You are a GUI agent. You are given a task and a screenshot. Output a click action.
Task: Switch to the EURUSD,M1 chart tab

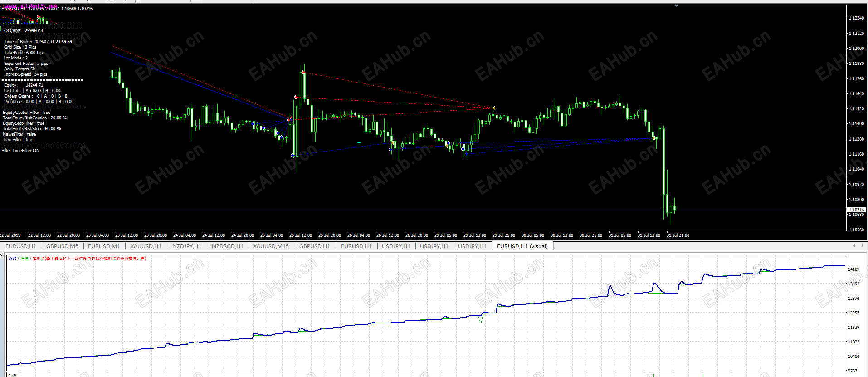(x=104, y=246)
